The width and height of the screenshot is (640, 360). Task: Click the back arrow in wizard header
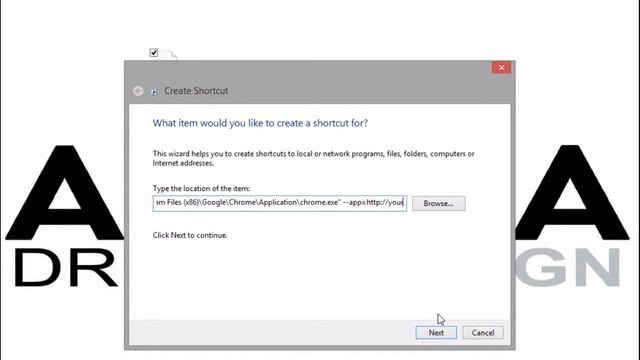click(x=138, y=91)
